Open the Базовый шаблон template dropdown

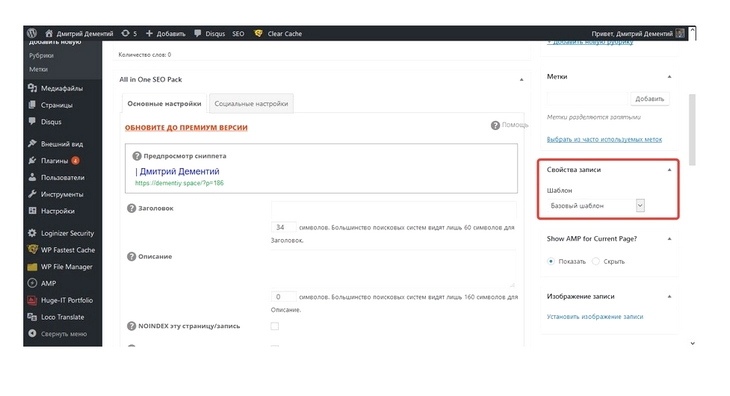(x=595, y=206)
